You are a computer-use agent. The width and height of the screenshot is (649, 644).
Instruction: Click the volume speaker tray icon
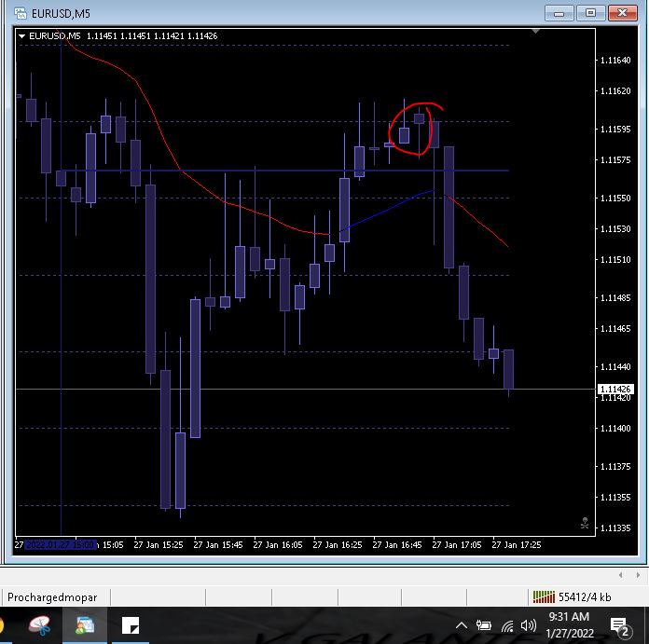pyautogui.click(x=529, y=625)
